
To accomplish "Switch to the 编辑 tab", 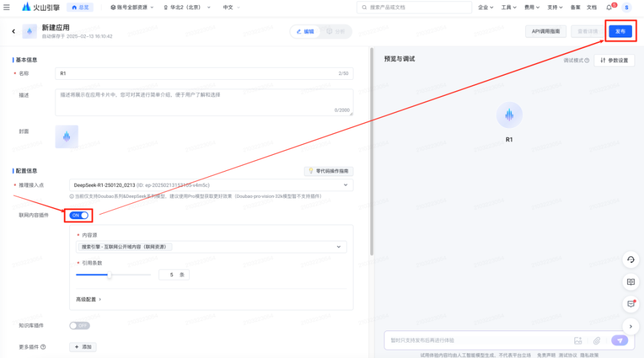I will 305,32.
